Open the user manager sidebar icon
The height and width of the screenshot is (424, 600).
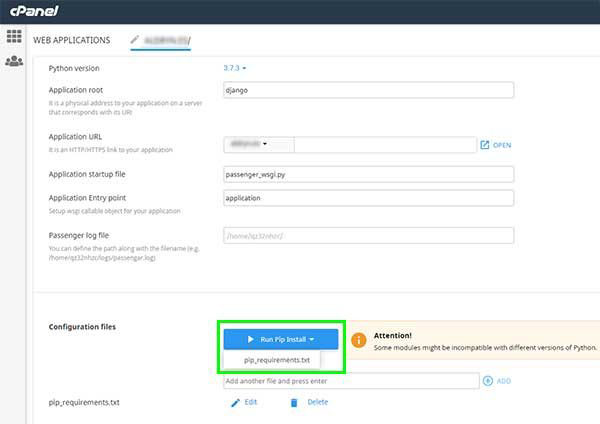14,62
